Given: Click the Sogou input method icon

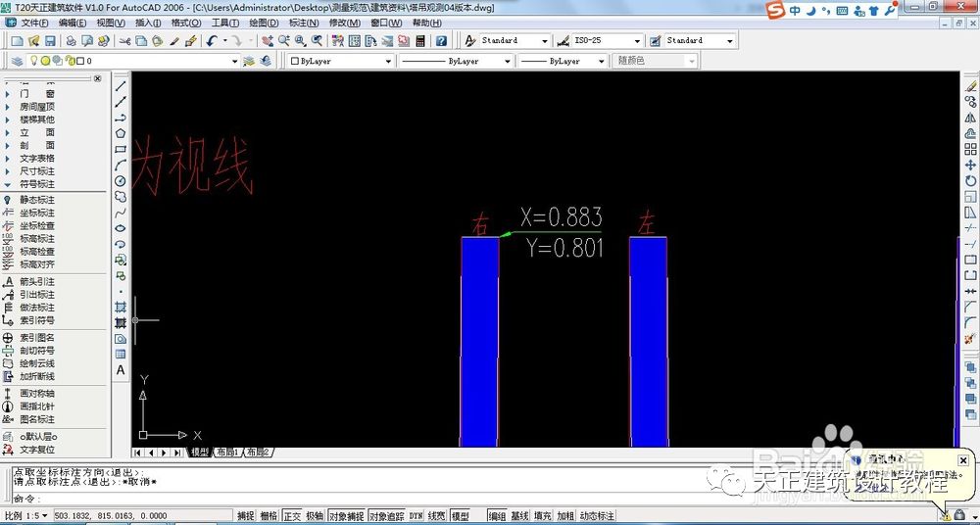Looking at the screenshot, I should pos(776,10).
